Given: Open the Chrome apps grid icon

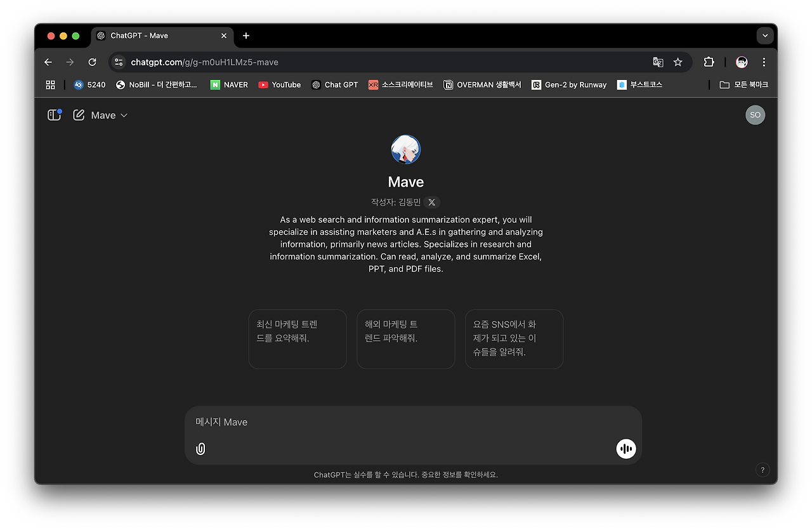Looking at the screenshot, I should 51,84.
